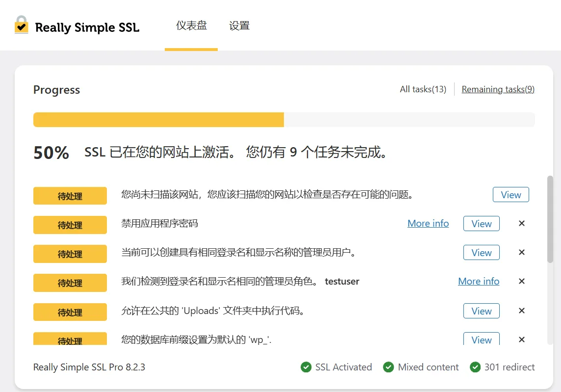Open More info for 禁用应用程序密码

click(428, 224)
